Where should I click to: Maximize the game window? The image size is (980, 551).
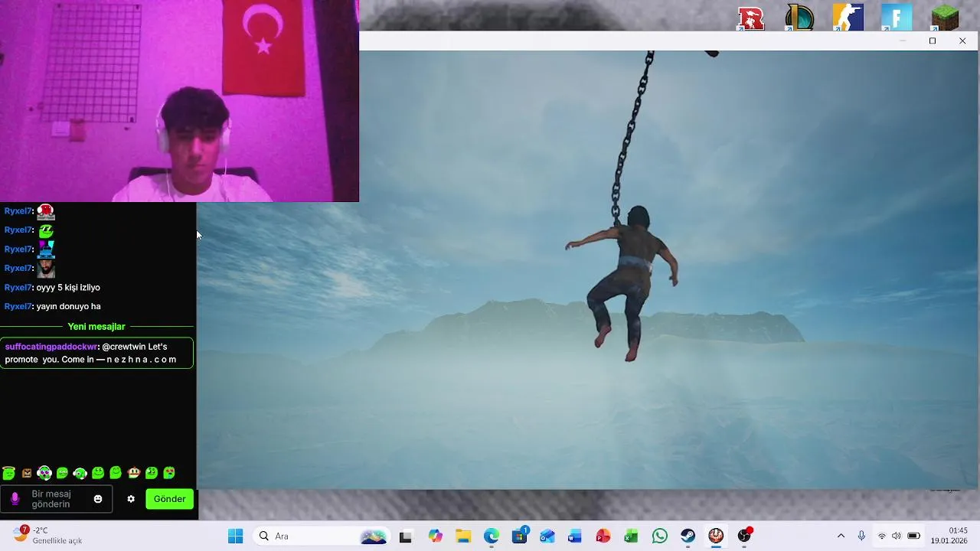point(933,41)
